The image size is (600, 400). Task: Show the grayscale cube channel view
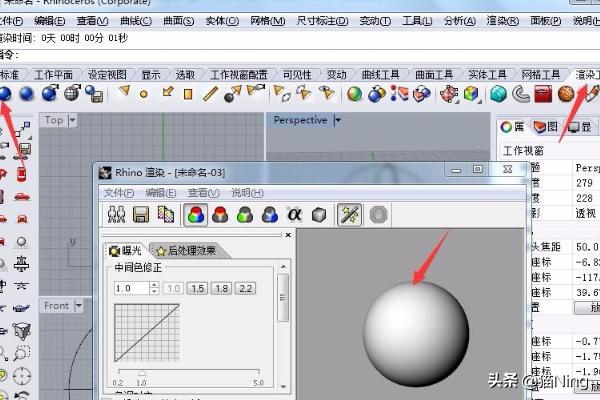[319, 215]
